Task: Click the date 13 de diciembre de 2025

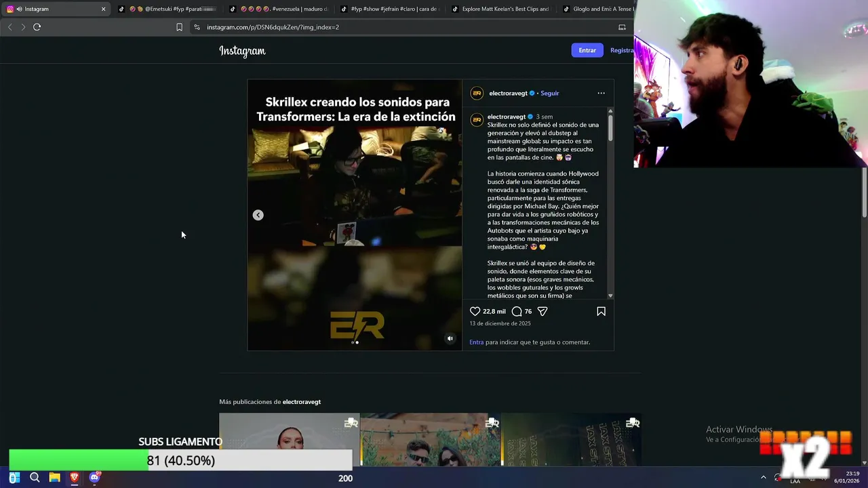Action: [x=500, y=323]
